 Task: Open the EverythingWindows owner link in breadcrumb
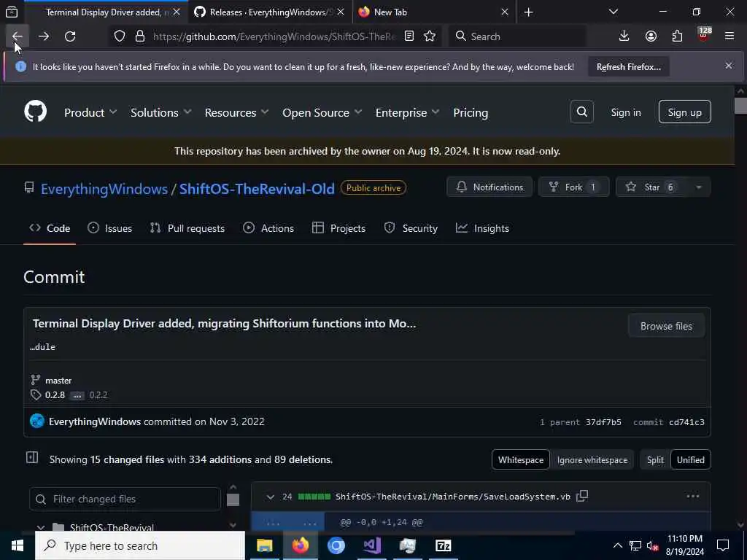click(104, 189)
